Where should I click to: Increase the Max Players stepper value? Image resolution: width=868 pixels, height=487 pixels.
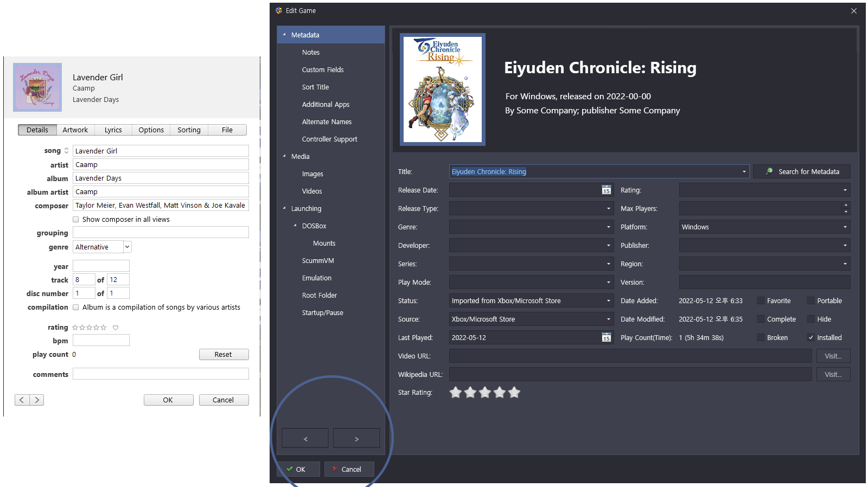point(846,206)
